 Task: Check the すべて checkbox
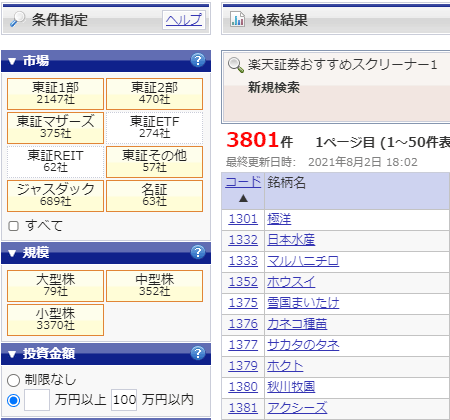13,226
